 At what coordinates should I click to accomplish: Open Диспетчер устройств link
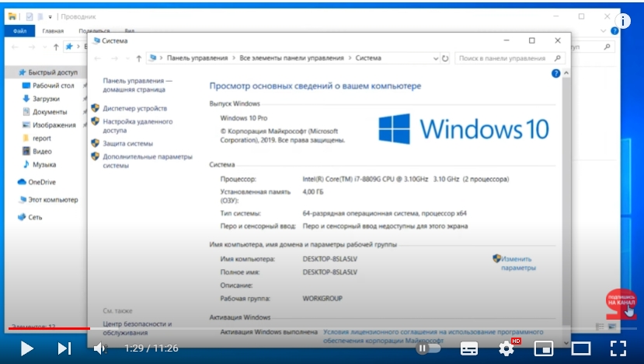coord(134,109)
